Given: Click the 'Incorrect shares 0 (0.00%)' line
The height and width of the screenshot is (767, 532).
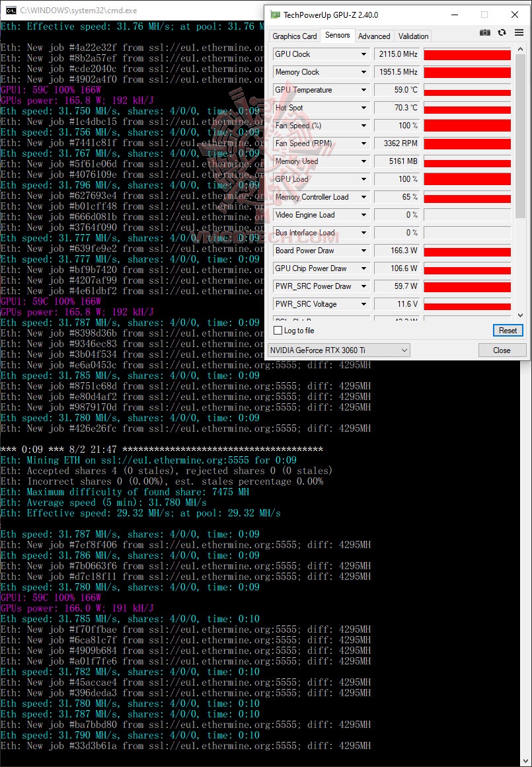Looking at the screenshot, I should [x=161, y=481].
